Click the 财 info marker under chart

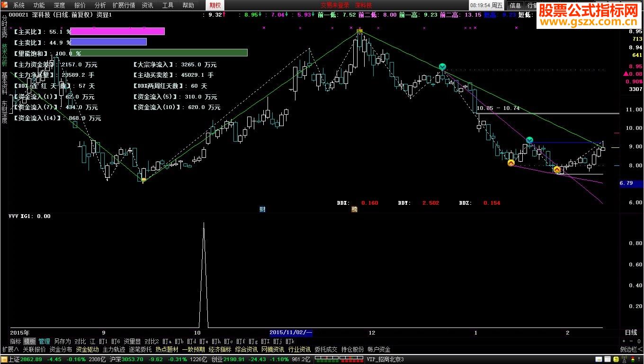coord(262,209)
